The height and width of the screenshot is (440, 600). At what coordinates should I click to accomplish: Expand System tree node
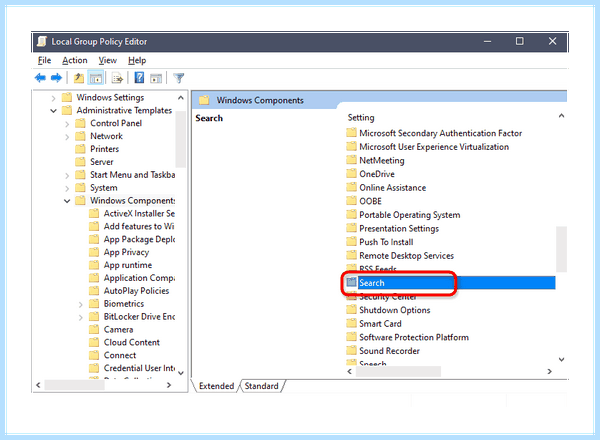point(67,188)
